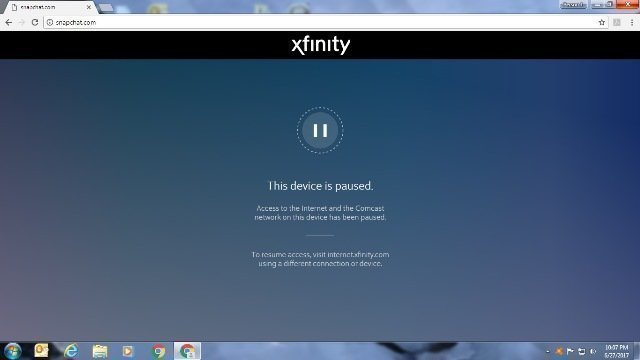The width and height of the screenshot is (640, 360).
Task: Bookmark this page with the star icon
Action: click(602, 22)
